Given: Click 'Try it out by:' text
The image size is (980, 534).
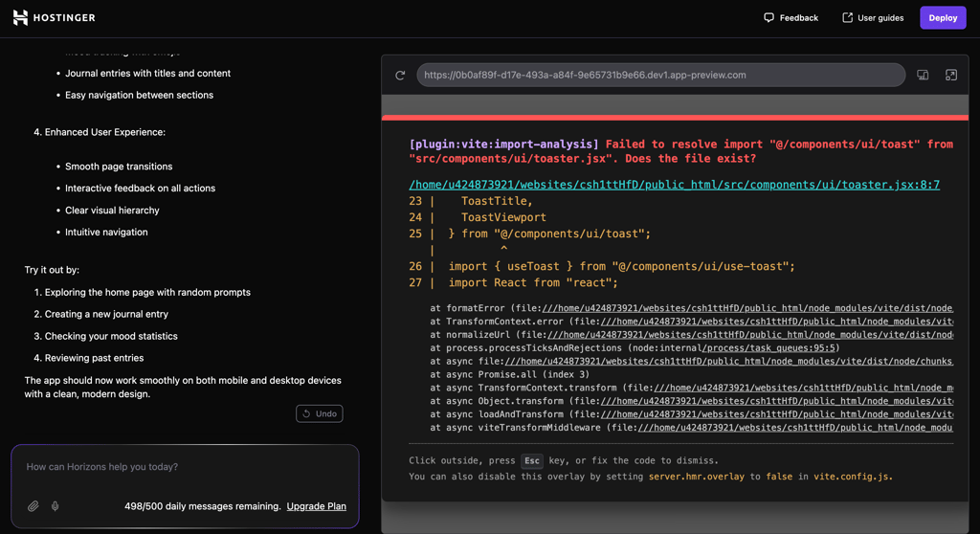Looking at the screenshot, I should click(52, 270).
